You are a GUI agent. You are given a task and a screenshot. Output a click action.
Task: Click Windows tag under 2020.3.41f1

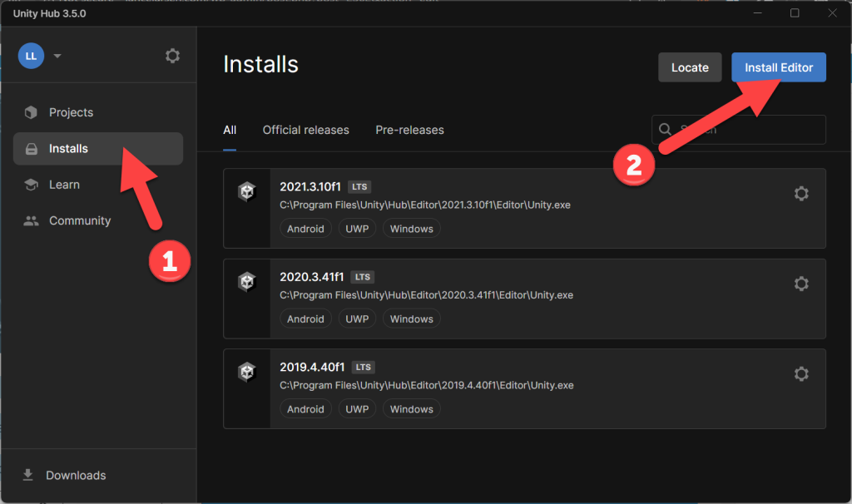pos(411,319)
